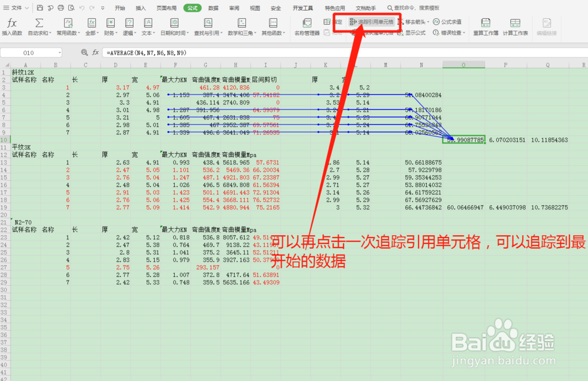Click the Print Preview icon

point(71,8)
